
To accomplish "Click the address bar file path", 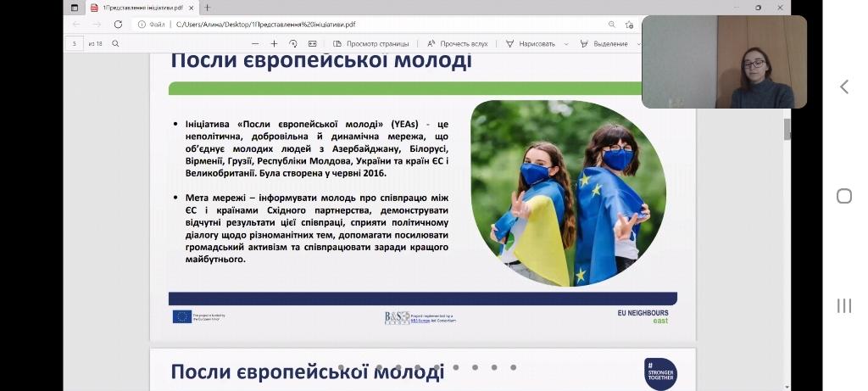I will (x=254, y=25).
